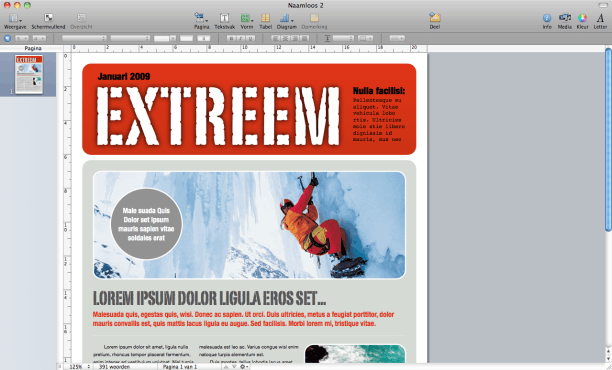Align text right

tap(295, 38)
